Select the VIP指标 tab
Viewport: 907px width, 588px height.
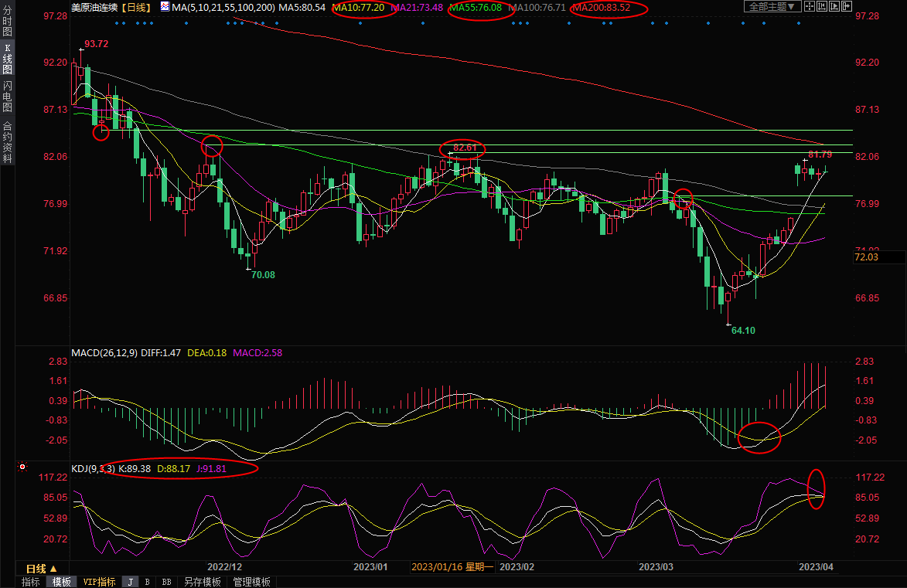click(99, 582)
